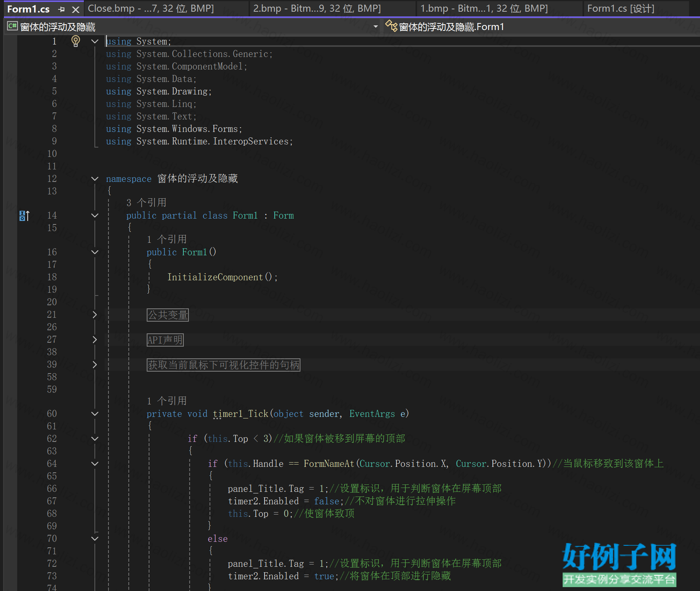The image size is (700, 591).
Task: Click 'using System.Linq;' line
Action: click(151, 104)
